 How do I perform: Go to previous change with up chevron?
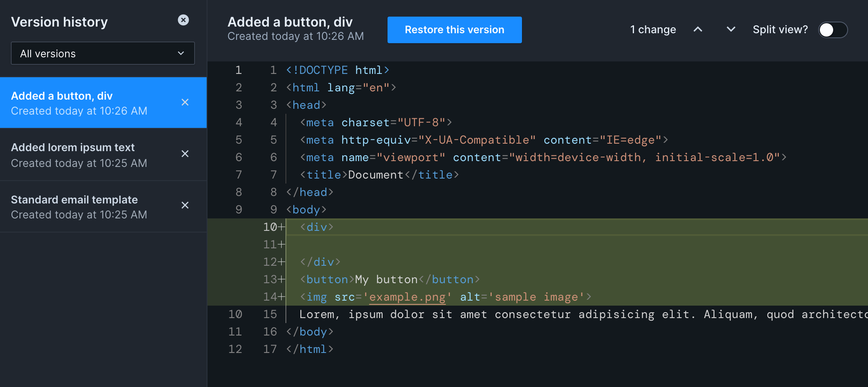pos(698,29)
